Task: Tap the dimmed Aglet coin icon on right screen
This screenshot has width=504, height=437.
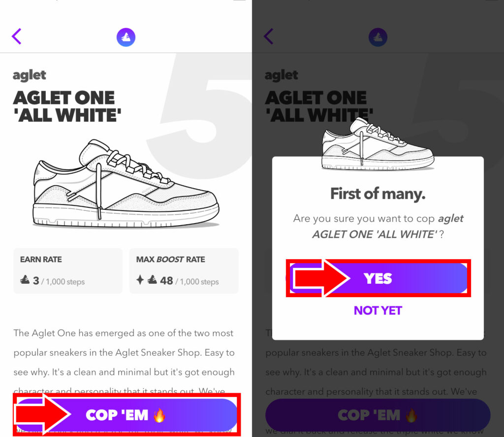Action: (378, 37)
